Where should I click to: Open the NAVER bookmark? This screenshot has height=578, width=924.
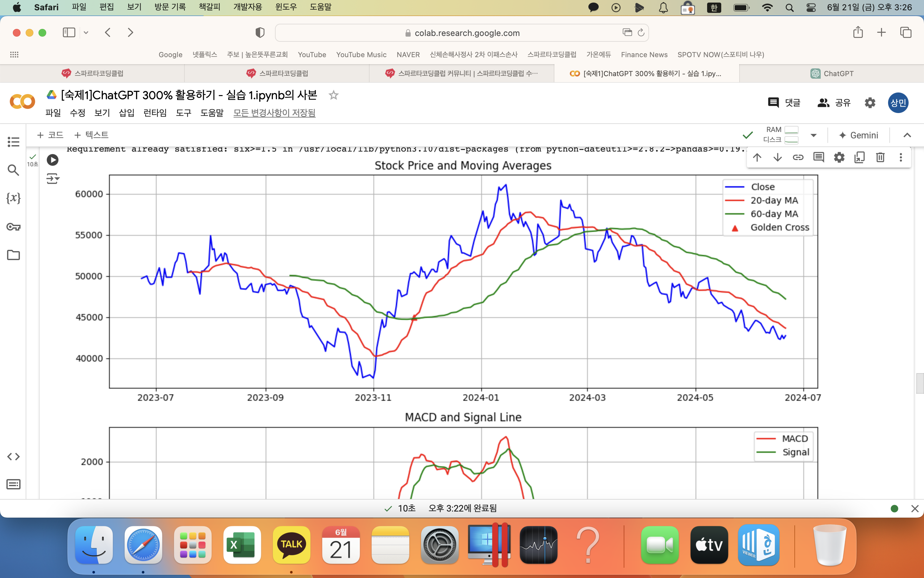[408, 55]
